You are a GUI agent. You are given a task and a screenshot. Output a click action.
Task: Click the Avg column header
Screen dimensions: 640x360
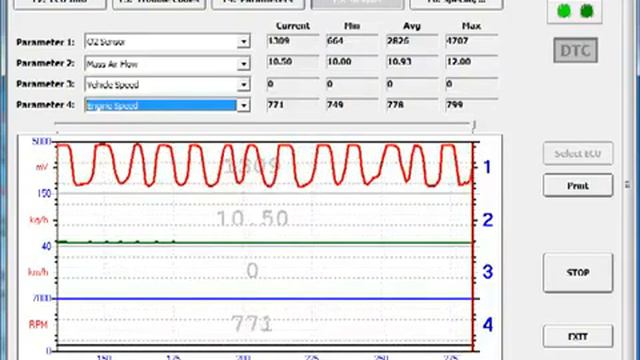(x=411, y=26)
